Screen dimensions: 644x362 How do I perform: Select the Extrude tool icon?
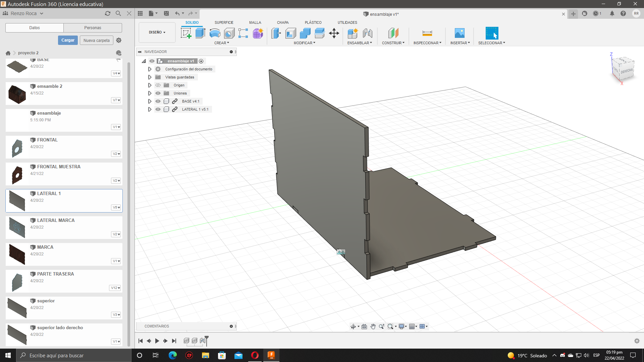click(200, 33)
